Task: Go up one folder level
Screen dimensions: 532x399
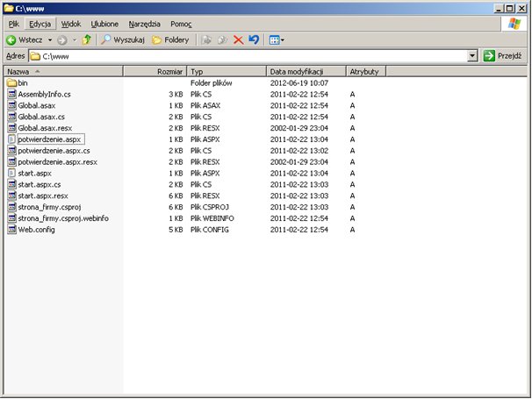Action: [87, 39]
